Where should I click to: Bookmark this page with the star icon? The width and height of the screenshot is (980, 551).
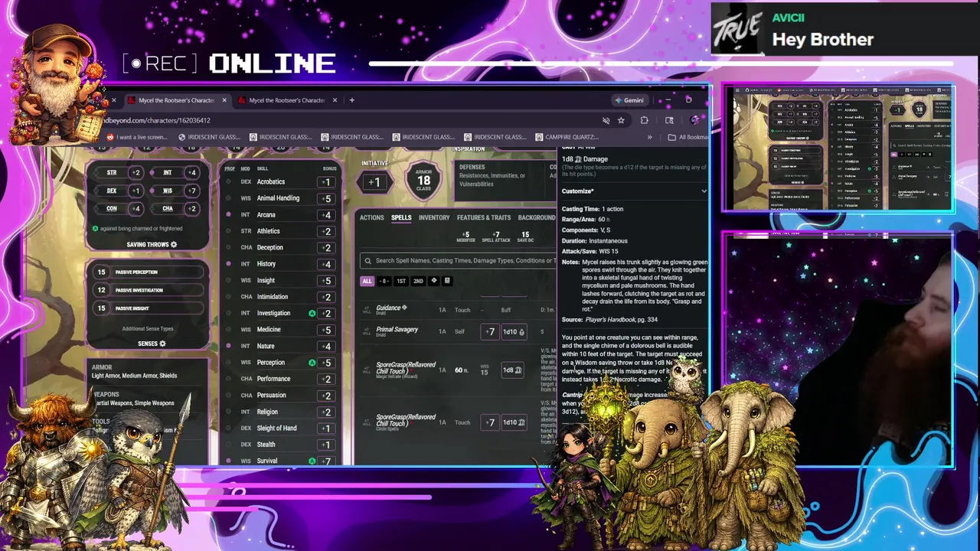[621, 120]
